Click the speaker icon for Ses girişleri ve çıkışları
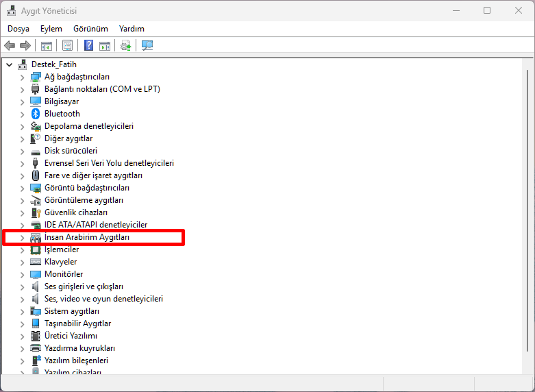This screenshot has height=392, width=535. coord(36,286)
